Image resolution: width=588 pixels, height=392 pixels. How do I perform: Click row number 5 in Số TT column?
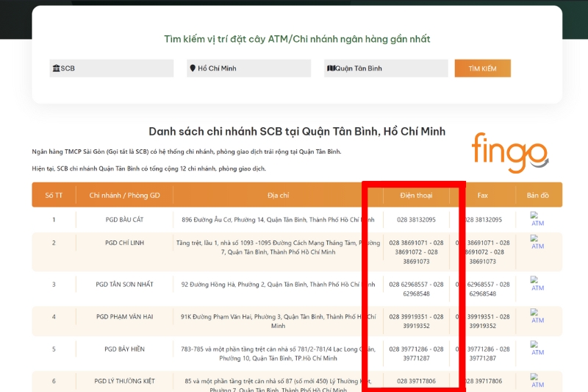54,349
